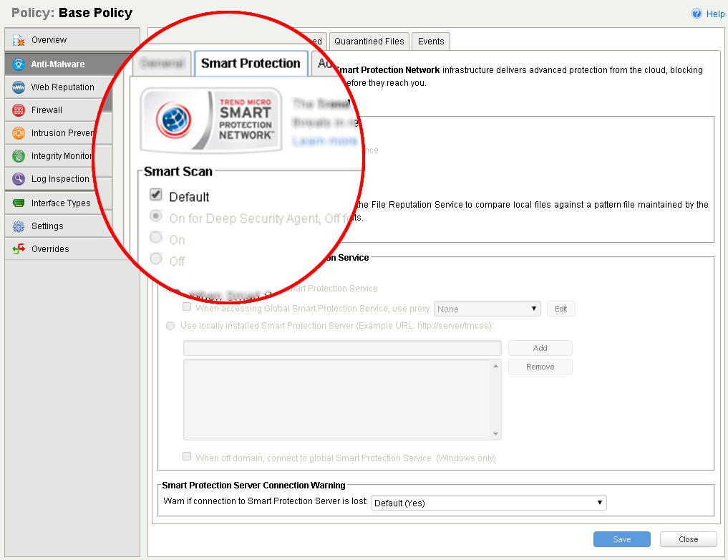Click the Smart Protection Network logo

[x=211, y=120]
